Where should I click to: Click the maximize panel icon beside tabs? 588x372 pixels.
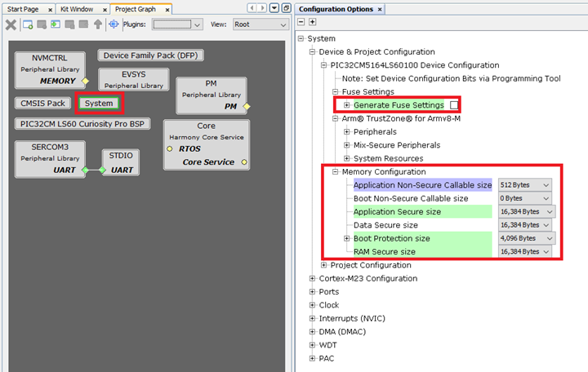[x=286, y=8]
